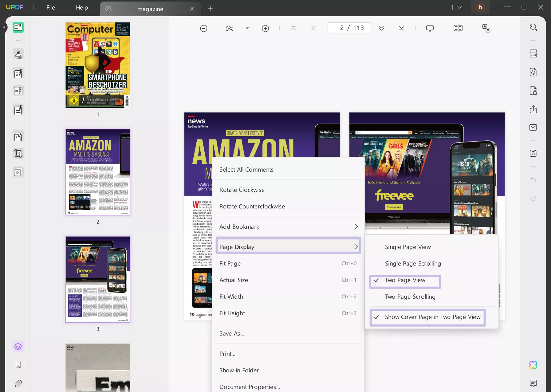Open the slideshow presentation icon
Screen dimensions: 551x392
pyautogui.click(x=430, y=29)
